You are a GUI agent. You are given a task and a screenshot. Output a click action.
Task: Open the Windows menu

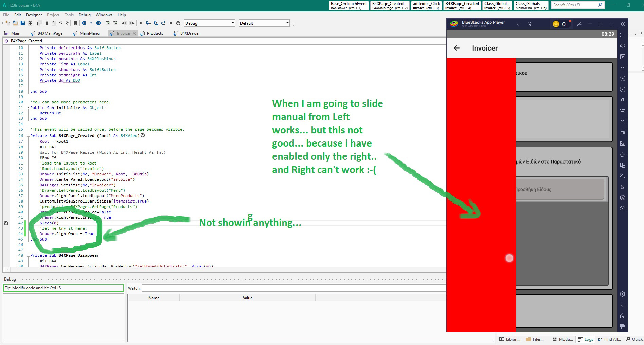[x=104, y=15]
